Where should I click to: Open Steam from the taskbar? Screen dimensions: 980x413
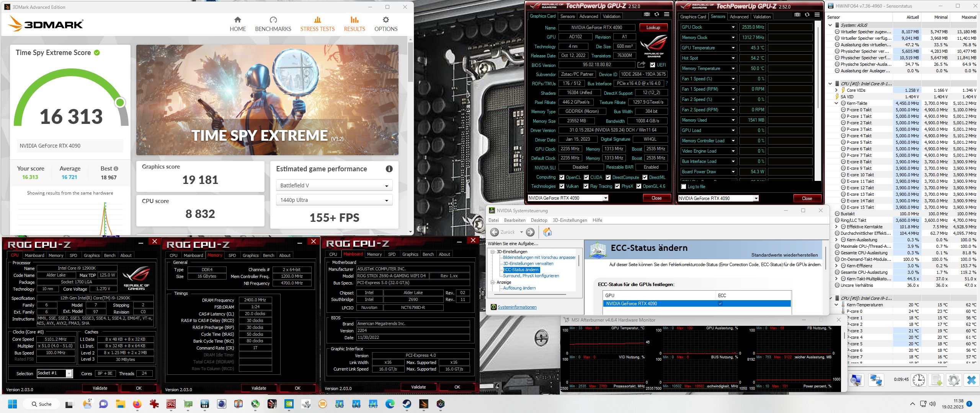click(407, 404)
